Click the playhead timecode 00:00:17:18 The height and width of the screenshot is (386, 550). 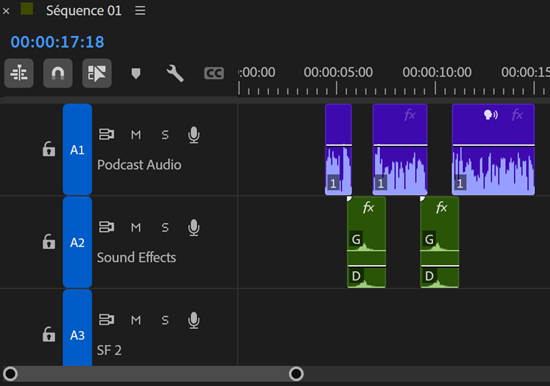(x=57, y=42)
